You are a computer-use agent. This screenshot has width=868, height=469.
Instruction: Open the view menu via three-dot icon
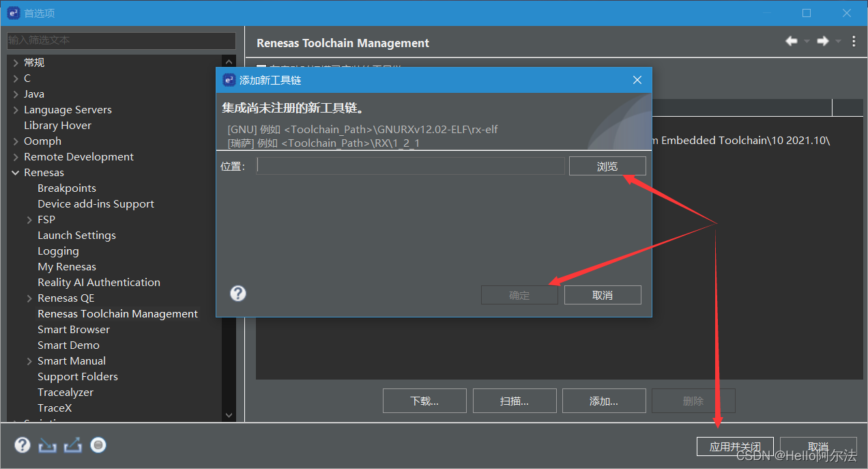coord(853,41)
